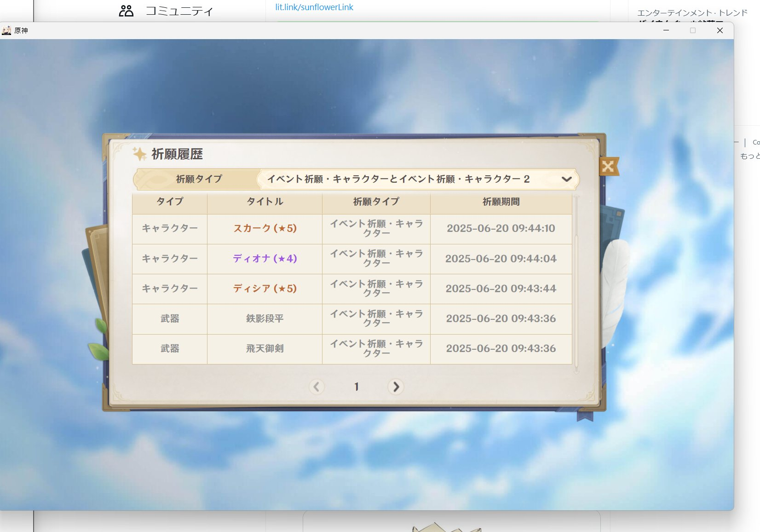760x532 pixels.
Task: Go to the previous page of wish history
Action: tap(317, 387)
